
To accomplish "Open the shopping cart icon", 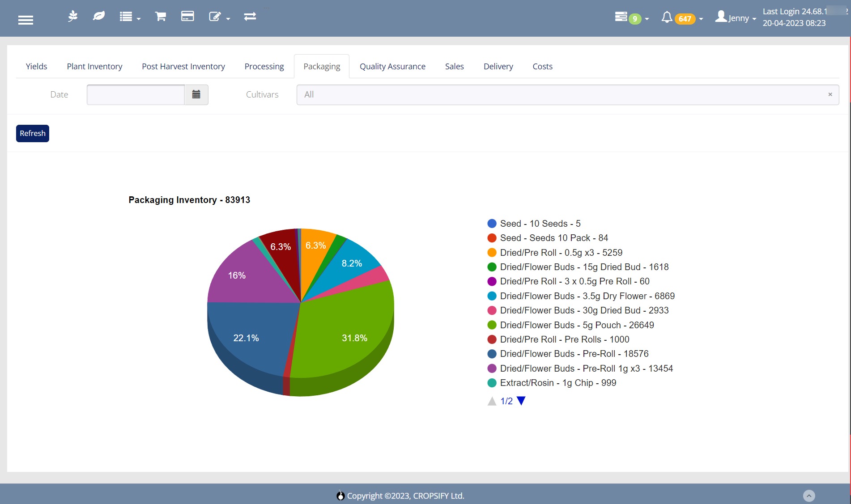I will [161, 17].
